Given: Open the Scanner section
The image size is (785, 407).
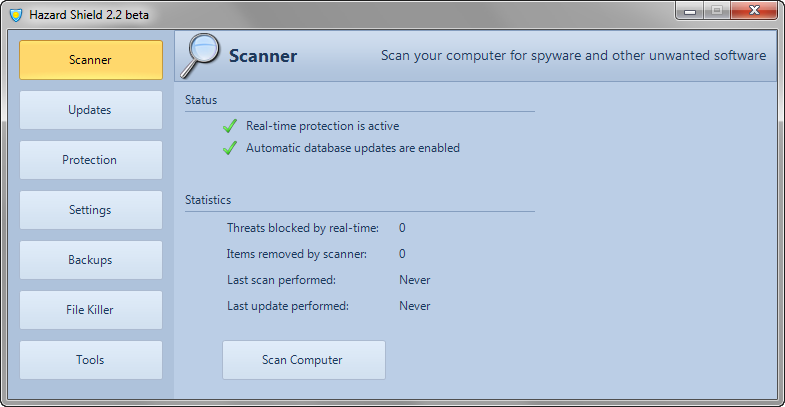Looking at the screenshot, I should [x=91, y=60].
